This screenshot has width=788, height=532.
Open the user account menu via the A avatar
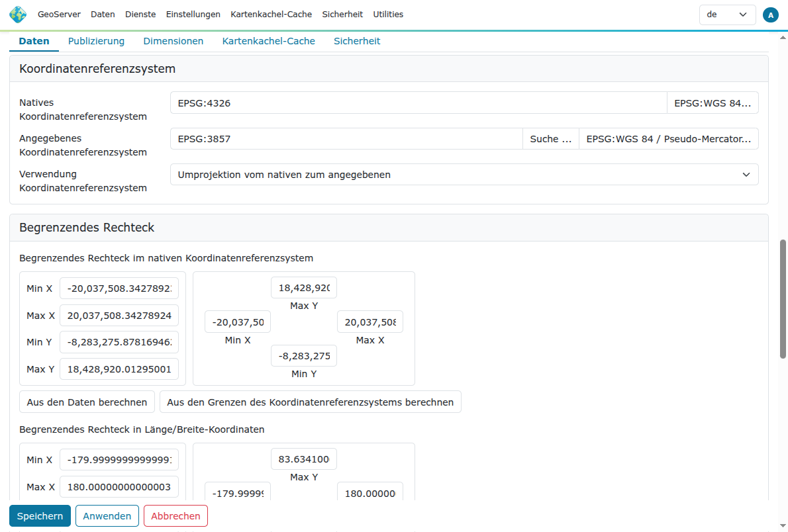pyautogui.click(x=770, y=14)
